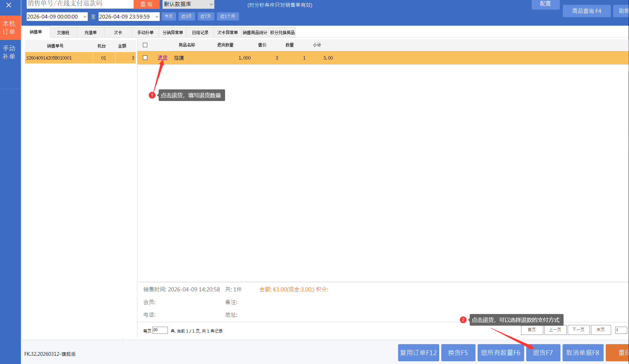This screenshot has width=629, height=364.
Task: Expand the end date dropdown
Action: click(x=157, y=16)
